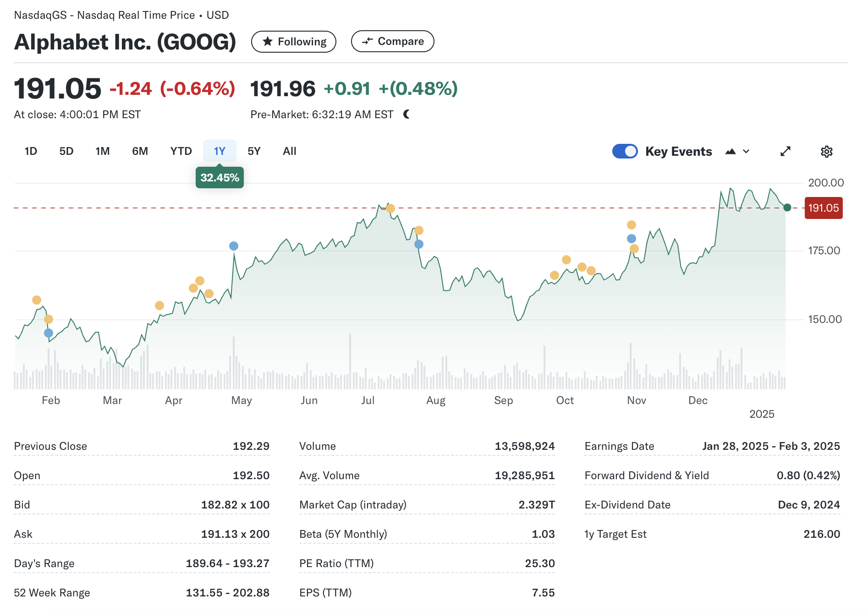Click the -1.24 (-0.64%) change value
This screenshot has width=868, height=612.
click(172, 89)
